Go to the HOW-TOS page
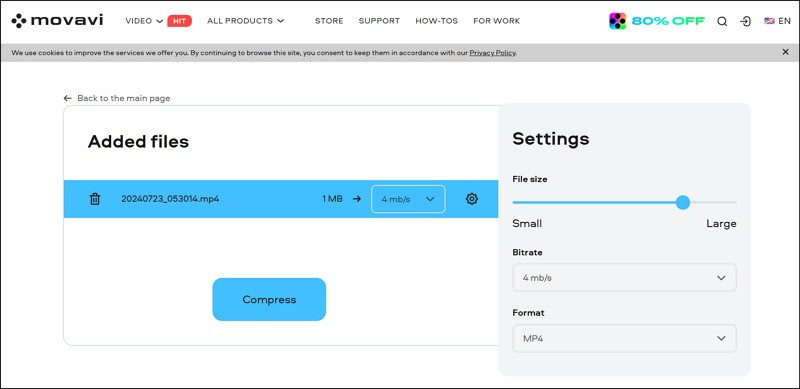Viewport: 800px width, 389px height. [437, 21]
